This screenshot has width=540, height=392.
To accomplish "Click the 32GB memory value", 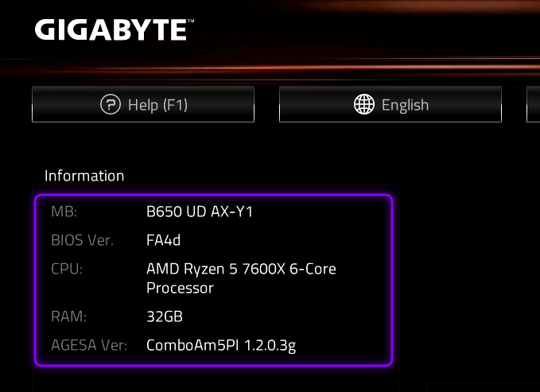I will 165,316.
